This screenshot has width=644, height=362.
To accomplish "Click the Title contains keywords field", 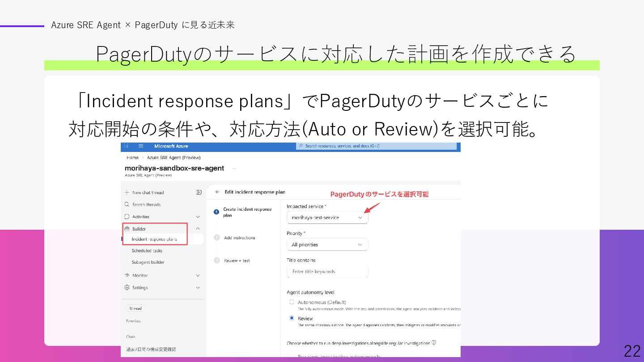I will [327, 271].
